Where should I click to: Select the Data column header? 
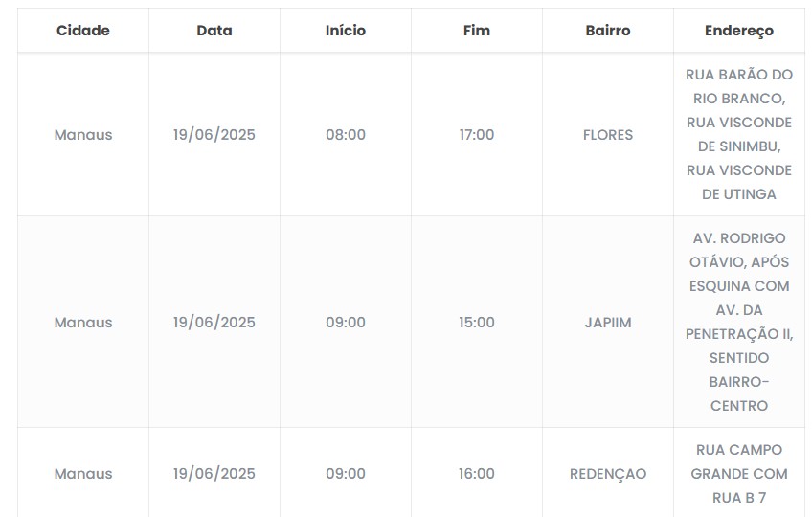(x=214, y=31)
